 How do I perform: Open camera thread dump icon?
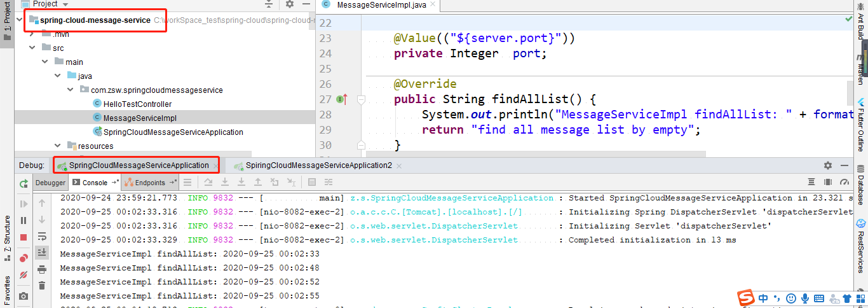tap(24, 296)
